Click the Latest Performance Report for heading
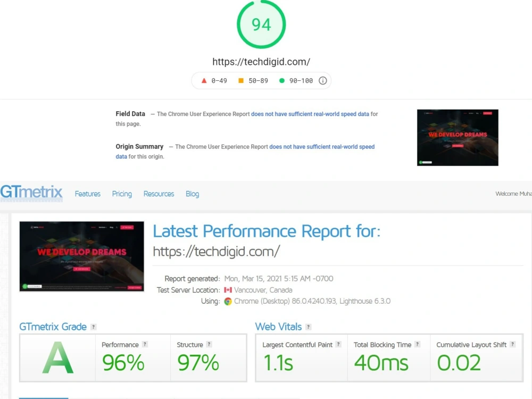 click(267, 231)
